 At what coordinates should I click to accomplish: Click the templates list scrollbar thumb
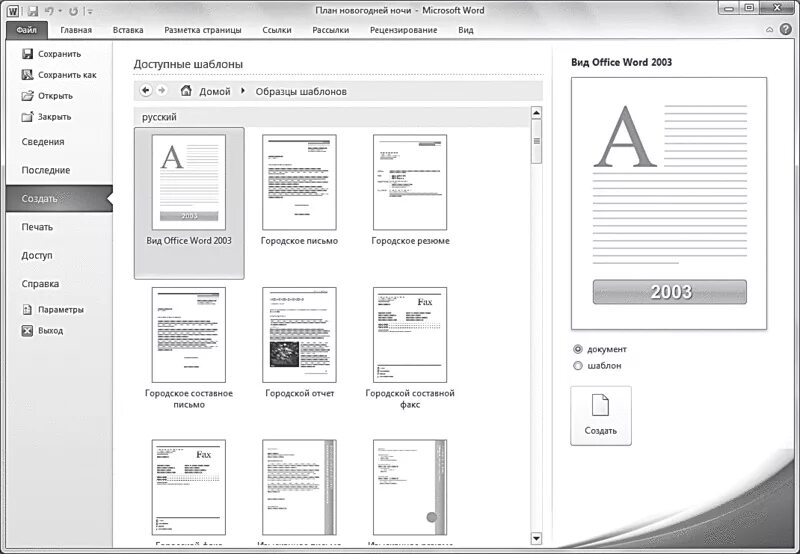(536, 141)
